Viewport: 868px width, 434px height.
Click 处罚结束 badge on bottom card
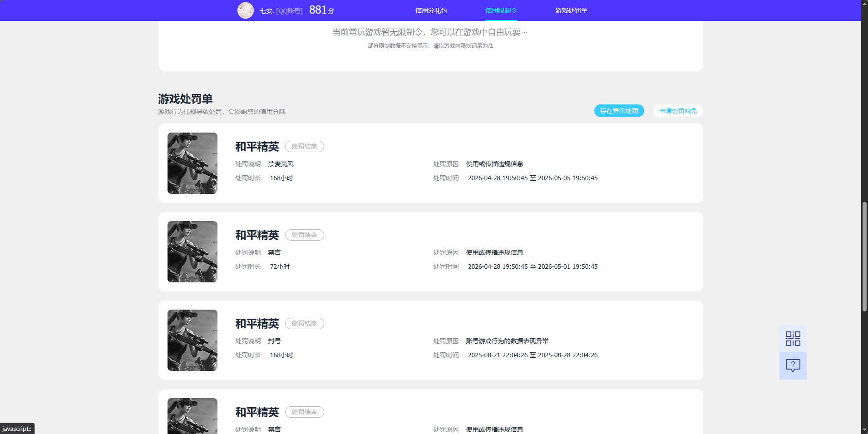304,412
